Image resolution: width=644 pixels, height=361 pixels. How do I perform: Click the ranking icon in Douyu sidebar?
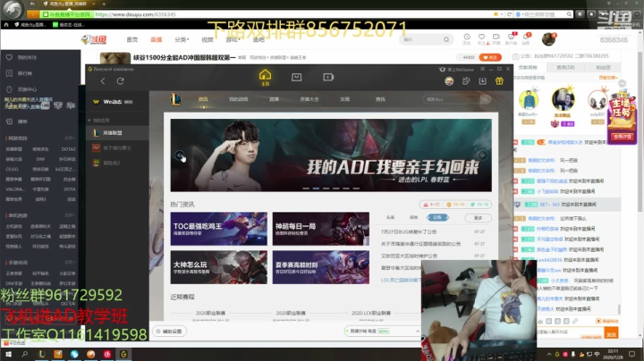click(9, 73)
